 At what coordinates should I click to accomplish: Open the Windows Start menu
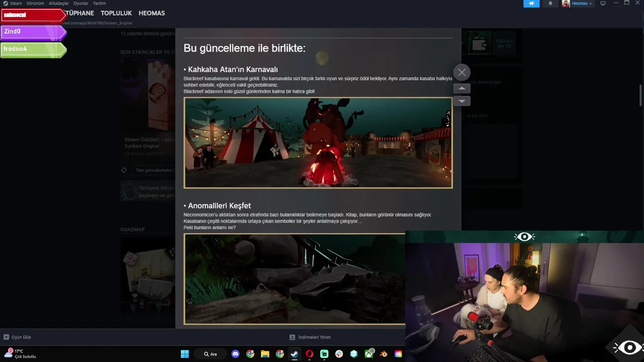pos(185,354)
